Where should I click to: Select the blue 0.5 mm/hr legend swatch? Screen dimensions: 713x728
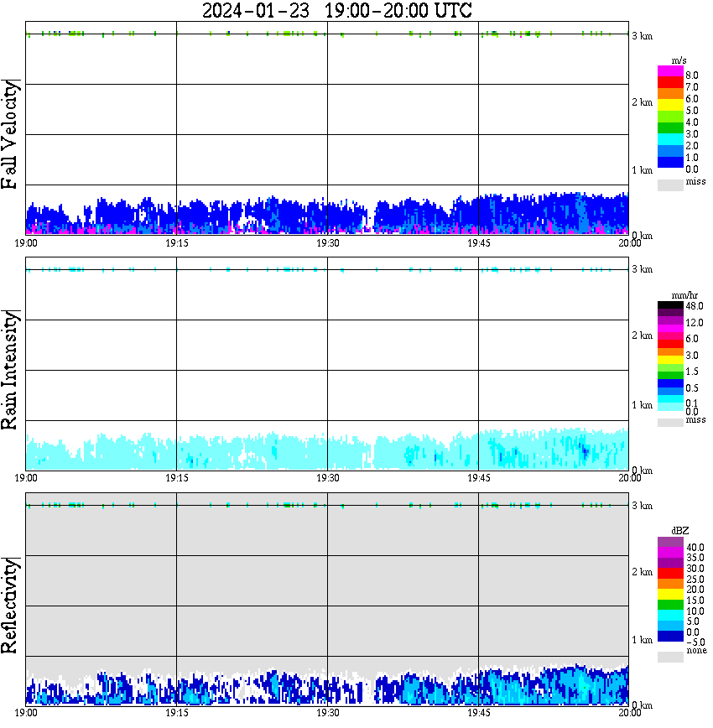coord(670,384)
